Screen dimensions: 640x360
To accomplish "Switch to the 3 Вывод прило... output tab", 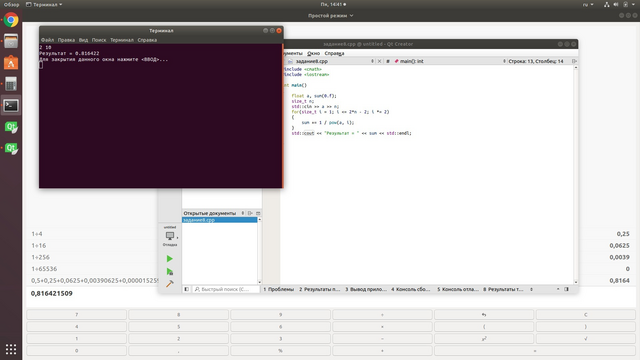I will 366,289.
